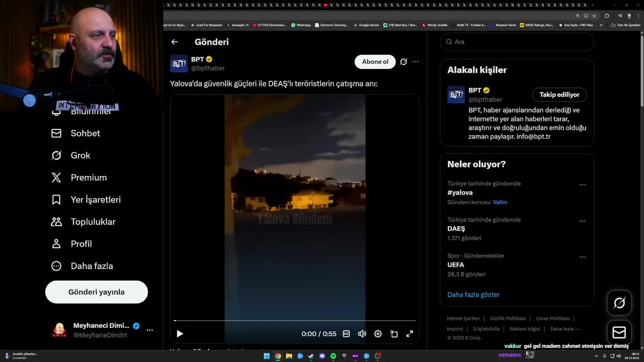Expand hidden bookmarks overflow chevron
The image size is (644, 362).
(x=601, y=25)
